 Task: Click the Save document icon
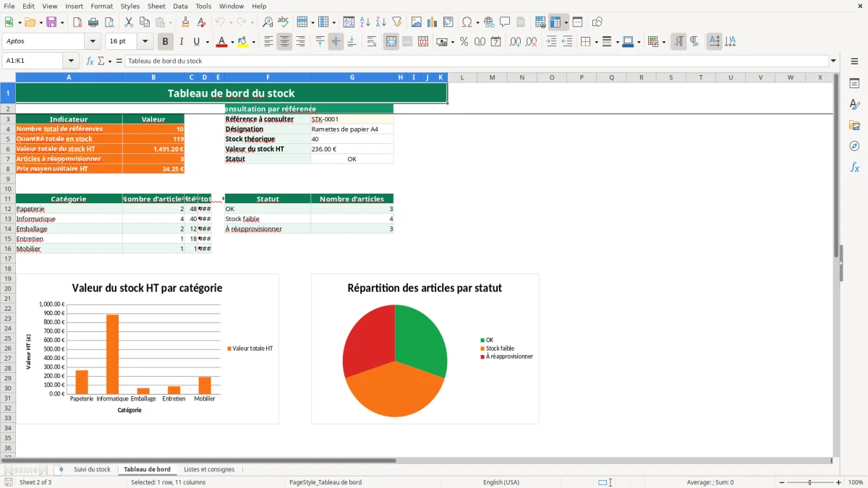[51, 22]
